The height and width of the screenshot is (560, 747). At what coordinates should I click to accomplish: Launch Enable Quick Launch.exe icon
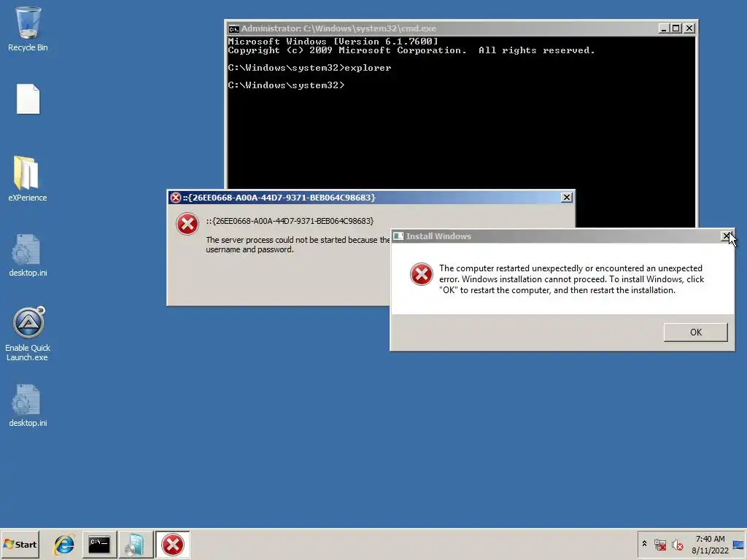click(x=28, y=334)
